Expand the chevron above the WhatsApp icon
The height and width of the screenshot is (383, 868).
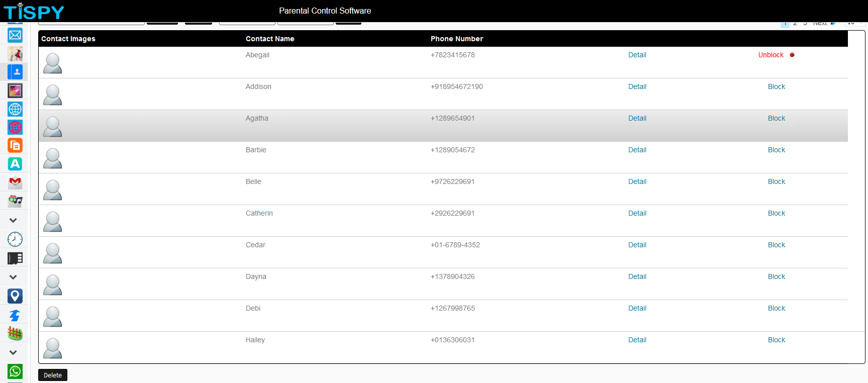pos(13,352)
